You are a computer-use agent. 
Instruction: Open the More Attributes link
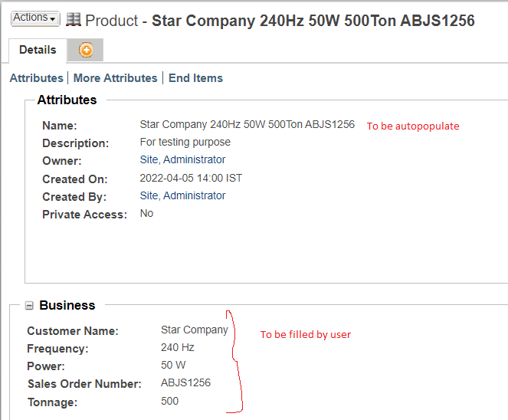pos(115,78)
